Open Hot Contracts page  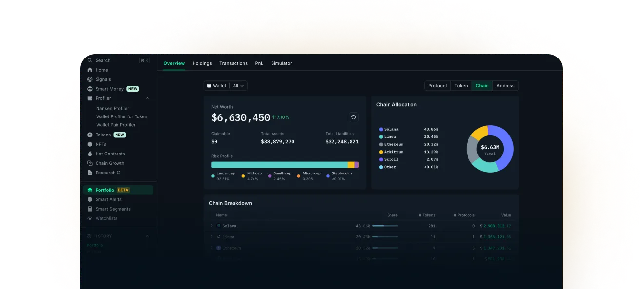110,154
